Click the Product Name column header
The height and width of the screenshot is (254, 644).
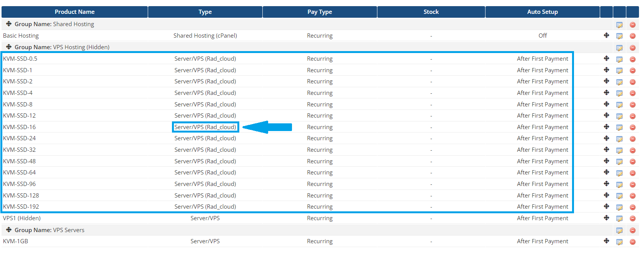75,12
